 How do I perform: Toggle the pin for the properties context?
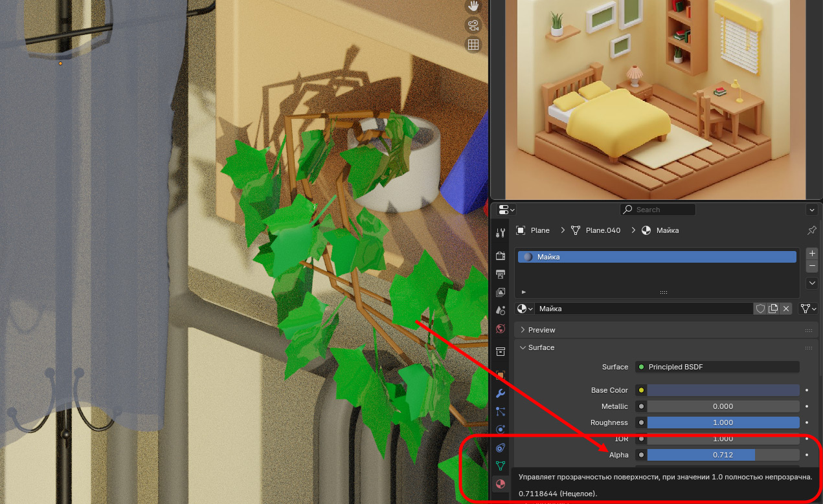point(811,230)
